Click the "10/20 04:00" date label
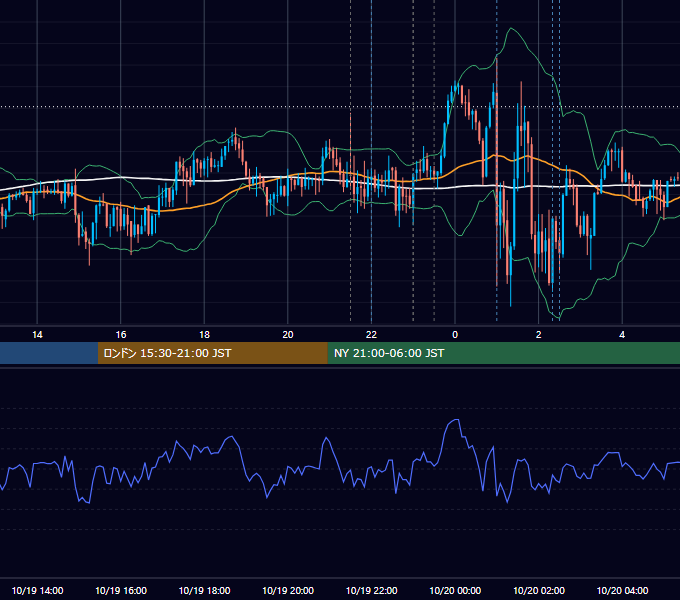The image size is (680, 600). (x=622, y=590)
